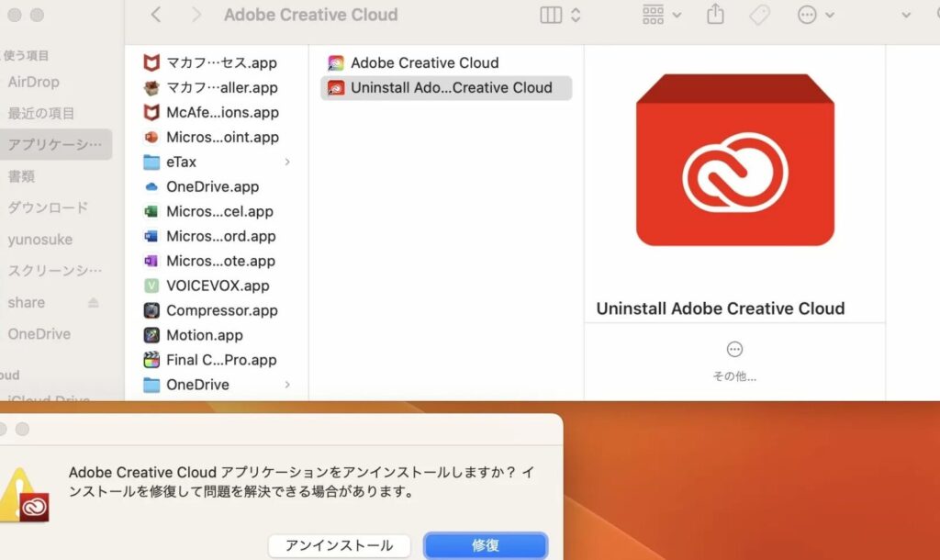Select アプリケーション in the sidebar
Viewport: 940px width, 560px height.
[55, 144]
